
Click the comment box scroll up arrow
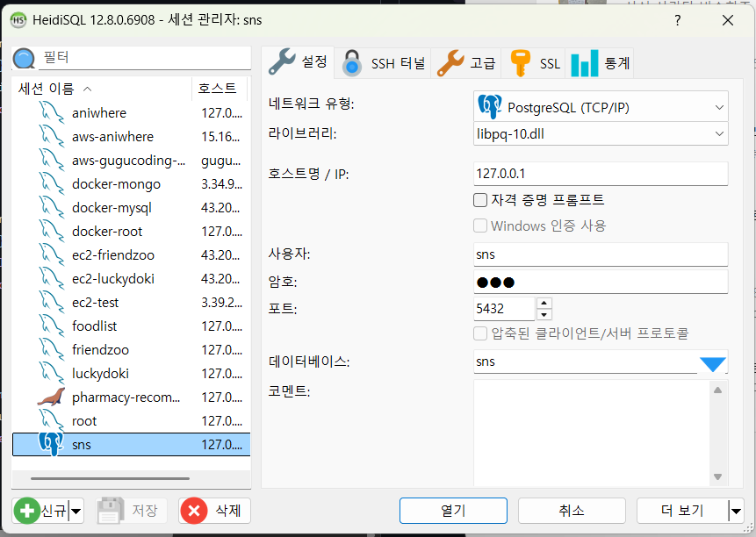click(718, 390)
